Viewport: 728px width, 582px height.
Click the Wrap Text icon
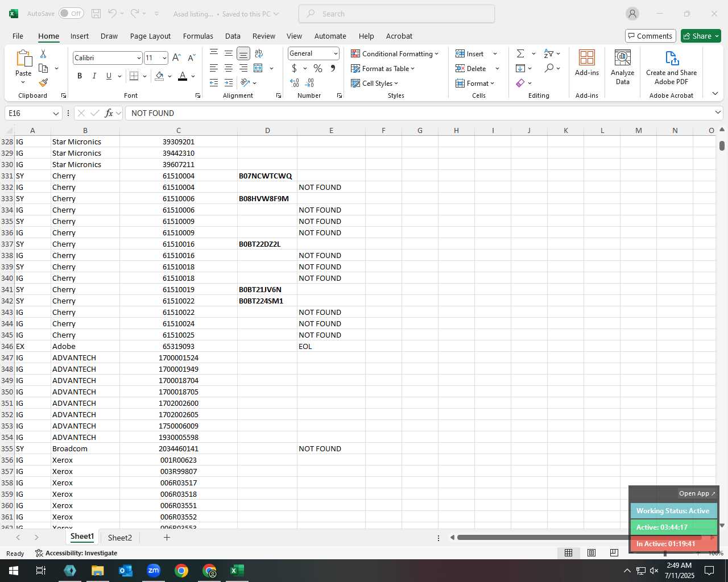(x=259, y=53)
